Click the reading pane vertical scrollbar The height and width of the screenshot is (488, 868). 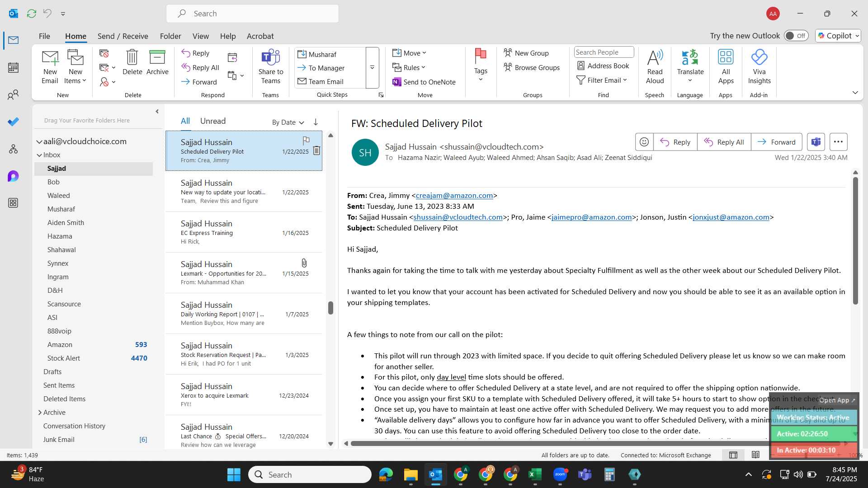click(x=855, y=240)
